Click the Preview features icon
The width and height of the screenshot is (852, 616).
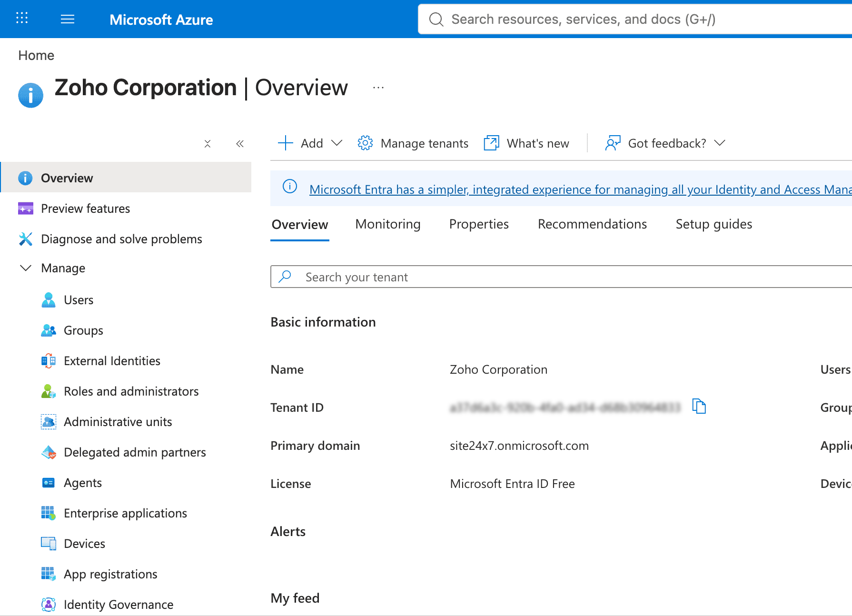pos(25,209)
